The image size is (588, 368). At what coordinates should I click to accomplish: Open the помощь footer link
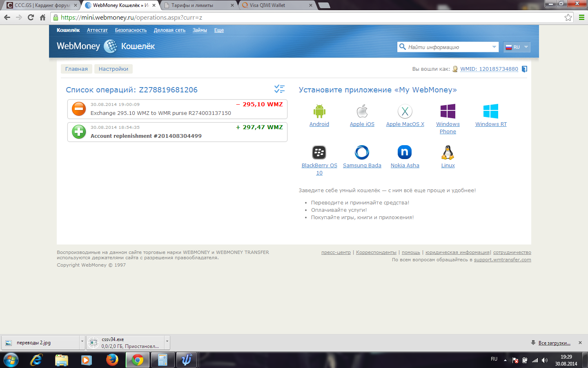point(411,252)
